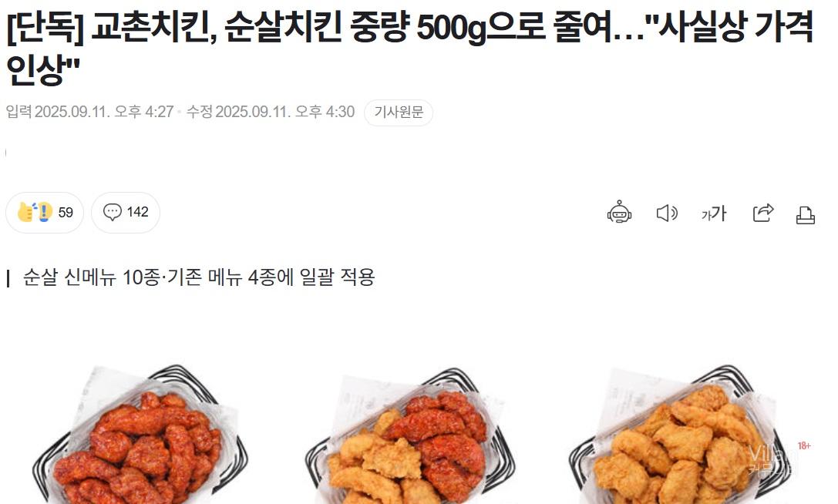Open the reactions count 59
This screenshot has width=838, height=504.
pyautogui.click(x=66, y=213)
